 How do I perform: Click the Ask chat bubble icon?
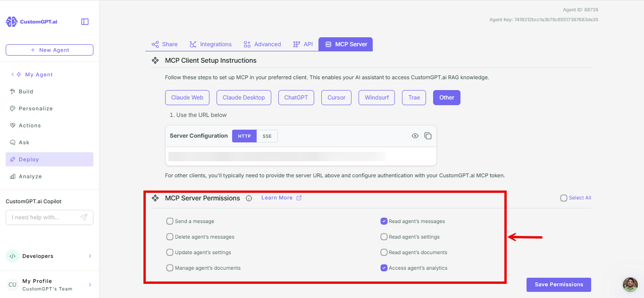tap(13, 142)
